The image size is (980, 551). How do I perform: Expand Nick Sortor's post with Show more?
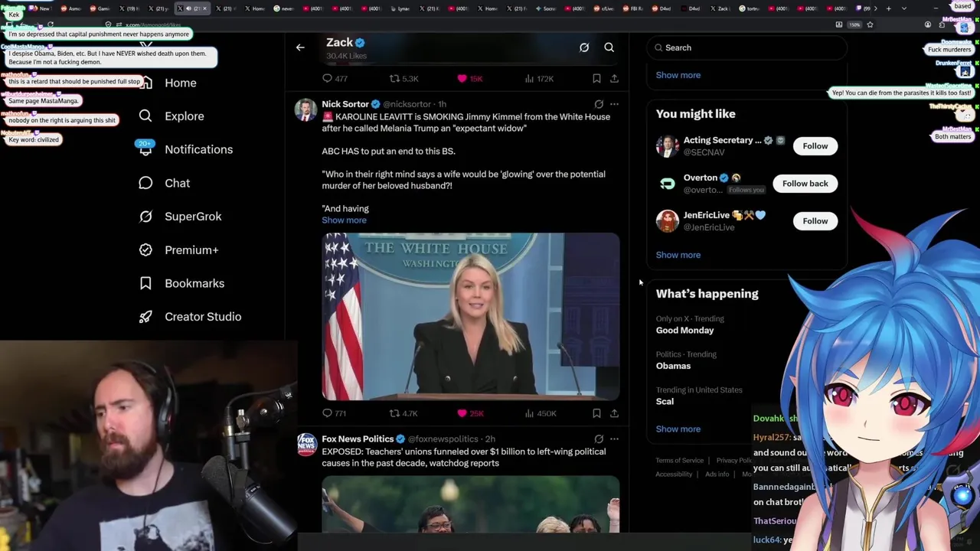(x=344, y=220)
